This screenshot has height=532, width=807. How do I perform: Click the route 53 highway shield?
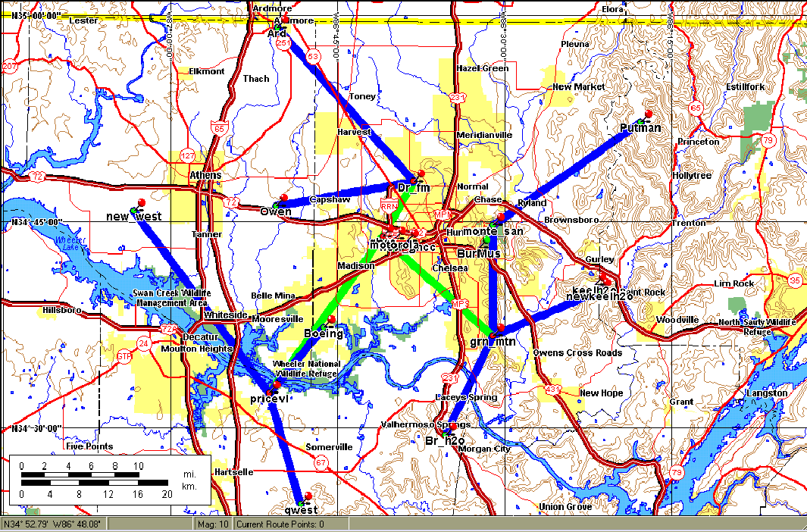point(313,56)
